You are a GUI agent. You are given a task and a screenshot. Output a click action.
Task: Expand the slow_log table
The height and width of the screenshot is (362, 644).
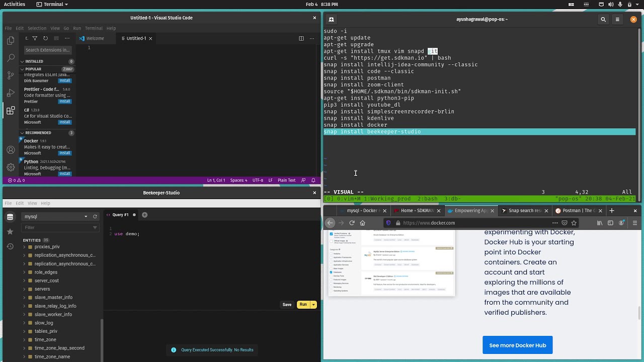click(24, 323)
